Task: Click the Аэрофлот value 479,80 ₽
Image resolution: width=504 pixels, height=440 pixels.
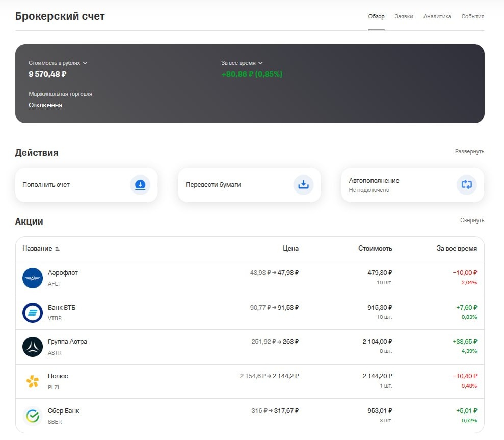Action: tap(380, 272)
